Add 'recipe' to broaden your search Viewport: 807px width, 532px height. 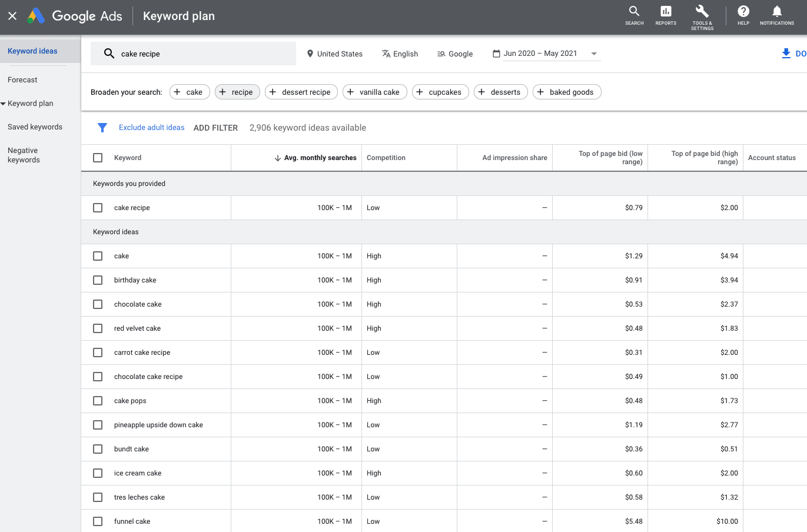pyautogui.click(x=237, y=92)
